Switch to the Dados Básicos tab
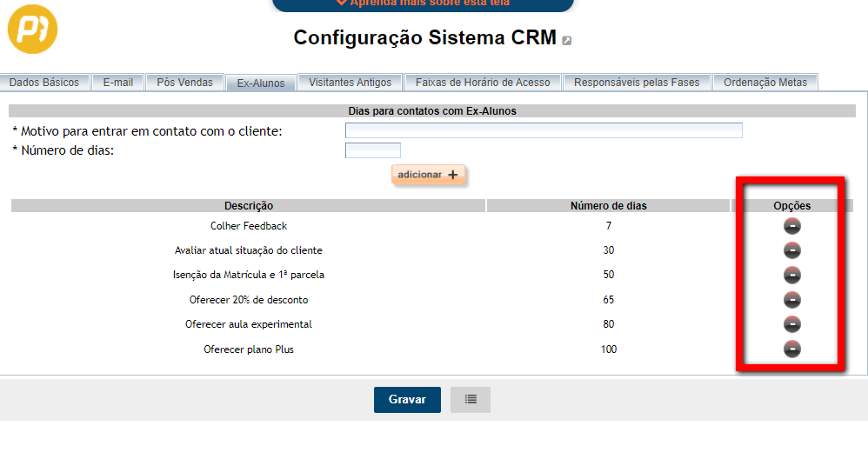The image size is (868, 459). pyautogui.click(x=44, y=83)
